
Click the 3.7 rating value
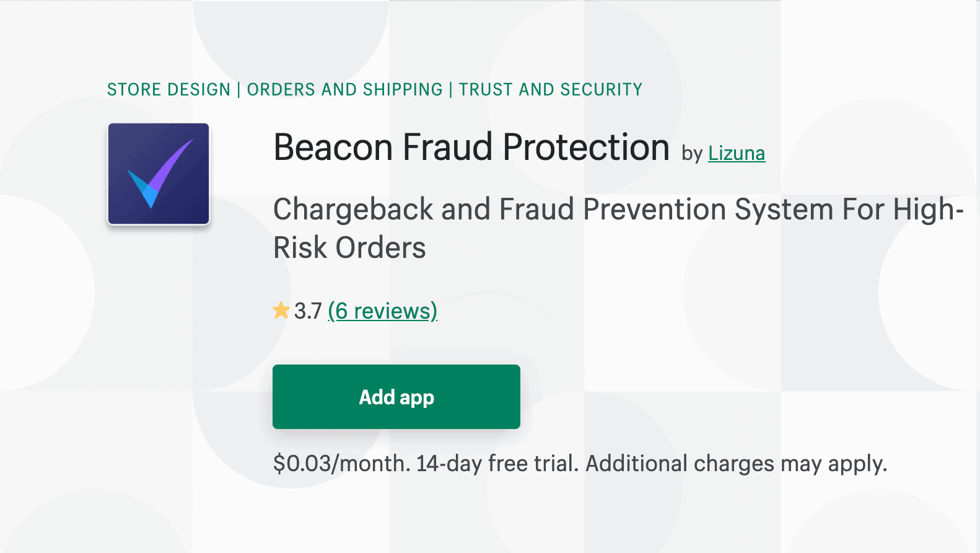[x=307, y=311]
